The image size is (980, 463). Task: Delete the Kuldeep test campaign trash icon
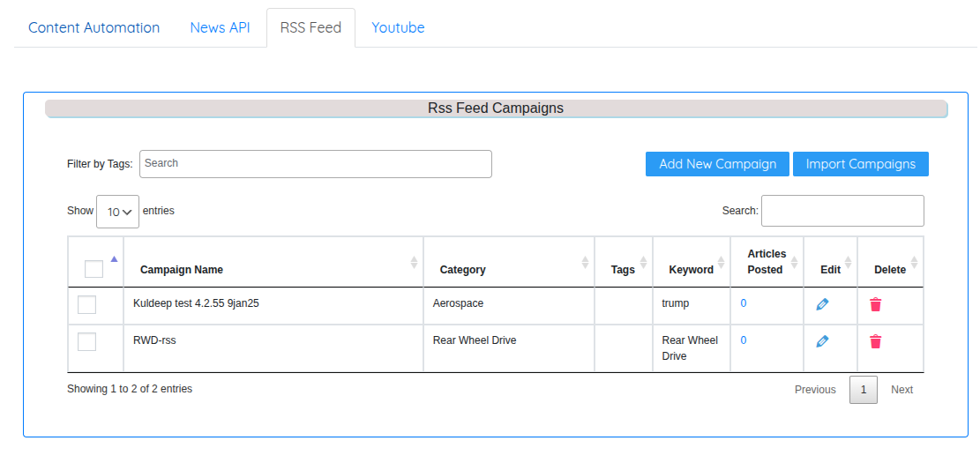[875, 304]
